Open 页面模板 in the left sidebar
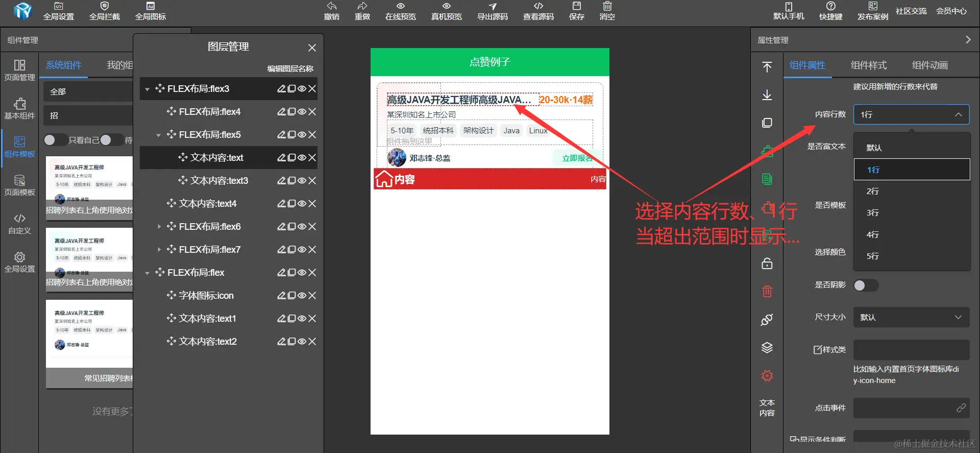 click(x=19, y=185)
